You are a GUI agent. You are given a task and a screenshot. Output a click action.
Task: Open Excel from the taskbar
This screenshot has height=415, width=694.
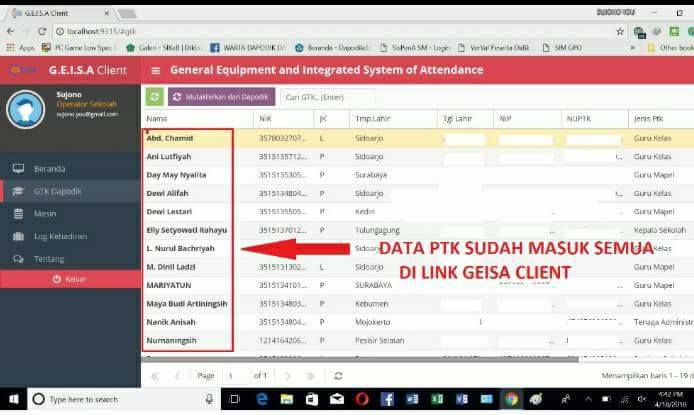point(437,400)
